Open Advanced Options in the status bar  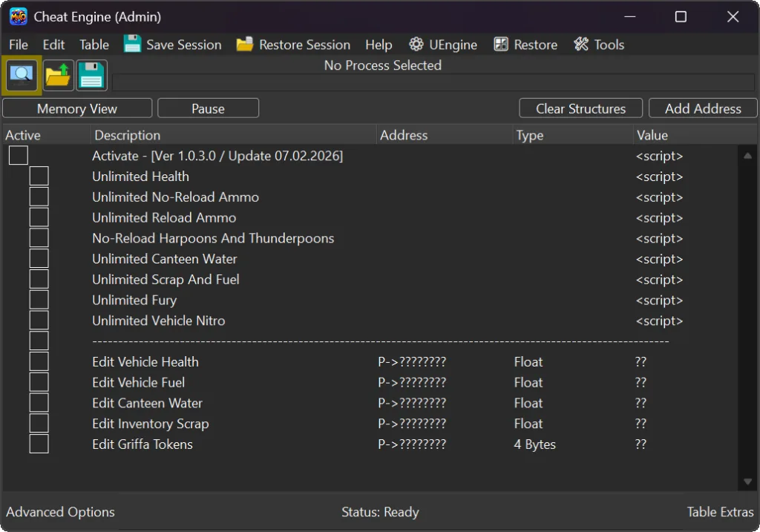click(60, 512)
